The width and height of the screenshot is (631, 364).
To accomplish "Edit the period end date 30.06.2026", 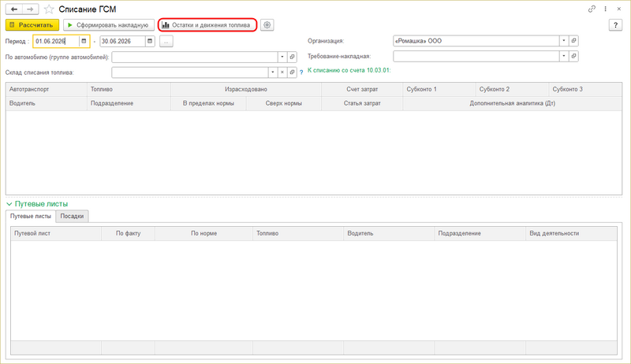I will [122, 41].
